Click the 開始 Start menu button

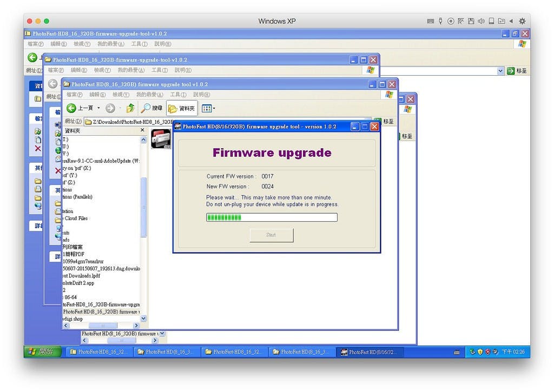click(x=43, y=352)
